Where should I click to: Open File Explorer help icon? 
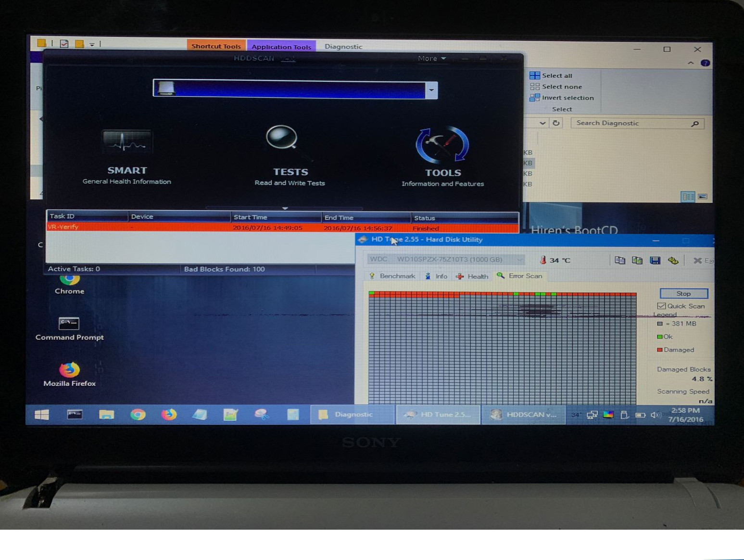[706, 63]
